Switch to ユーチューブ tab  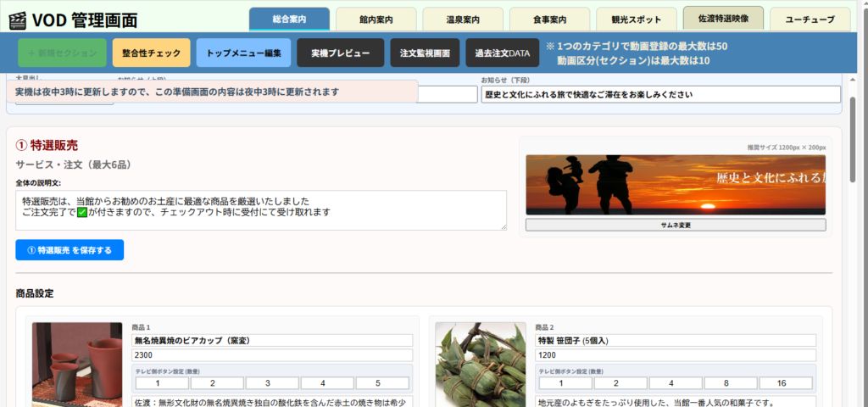[x=810, y=19]
